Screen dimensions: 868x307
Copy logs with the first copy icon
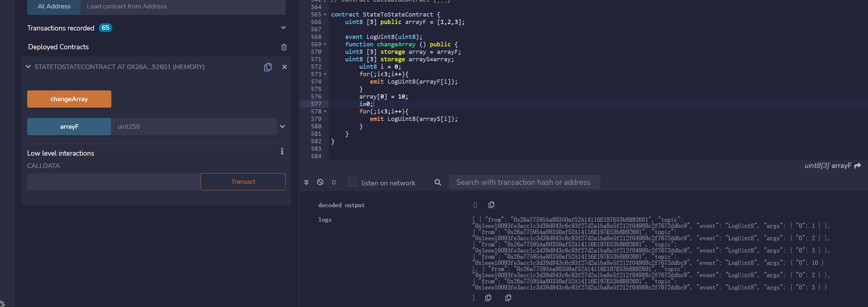tap(488, 298)
